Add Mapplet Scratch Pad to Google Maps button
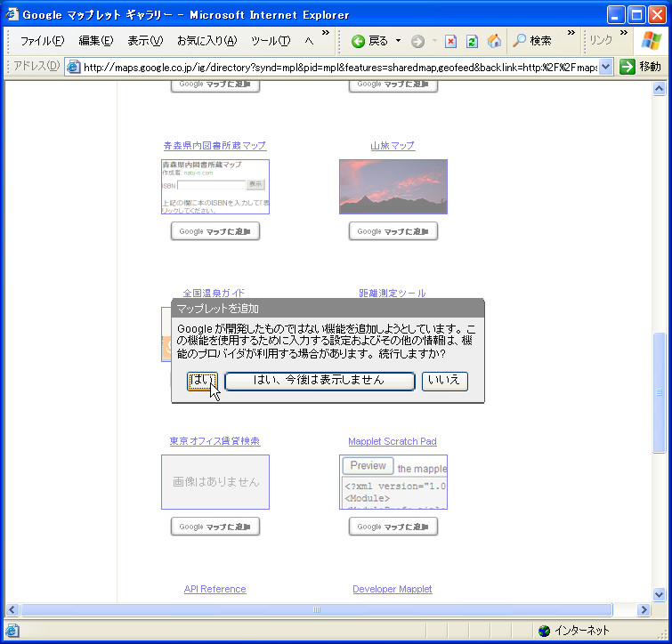The width and height of the screenshot is (672, 644). coord(393,527)
